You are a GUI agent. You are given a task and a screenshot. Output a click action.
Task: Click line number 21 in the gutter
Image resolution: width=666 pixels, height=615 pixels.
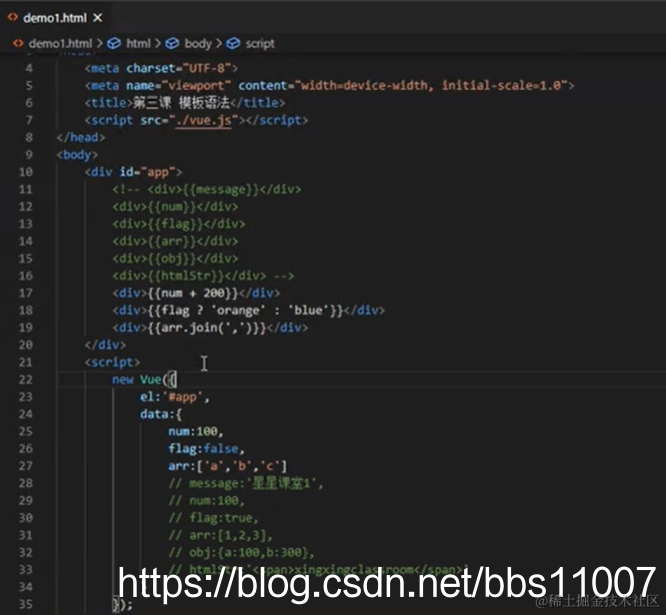coord(26,362)
